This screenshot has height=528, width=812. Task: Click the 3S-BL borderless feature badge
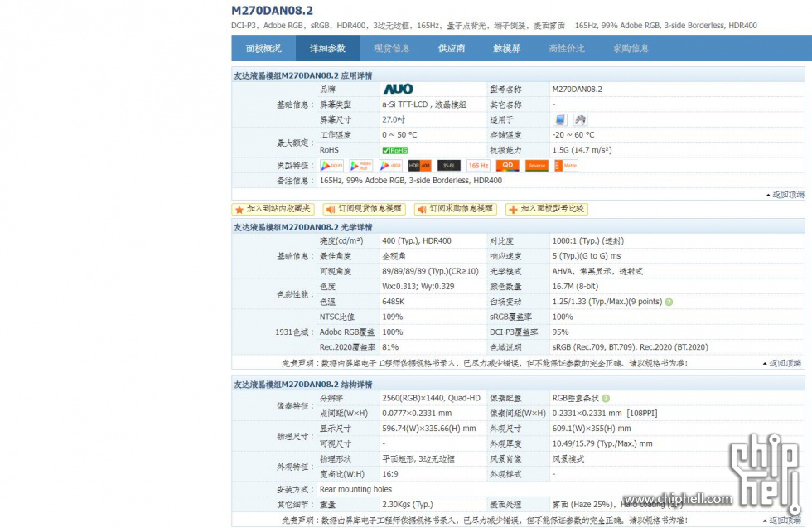point(449,165)
